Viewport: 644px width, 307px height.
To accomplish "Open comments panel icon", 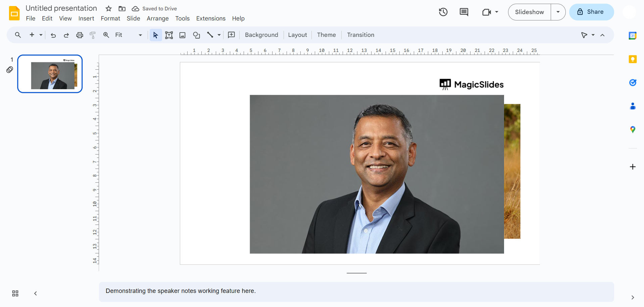I will click(x=464, y=12).
